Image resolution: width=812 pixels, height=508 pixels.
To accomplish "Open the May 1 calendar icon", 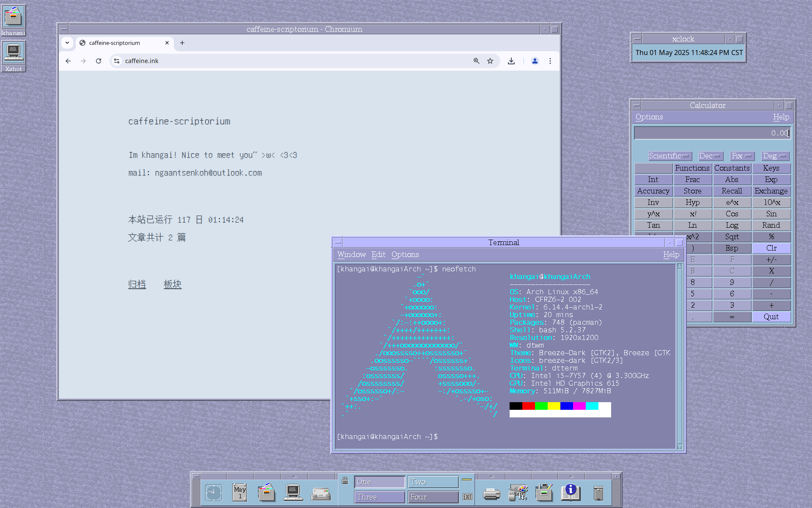I will coord(240,492).
